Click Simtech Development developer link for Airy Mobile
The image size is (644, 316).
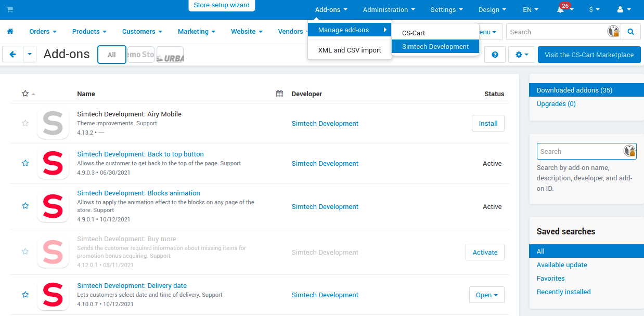click(x=325, y=123)
